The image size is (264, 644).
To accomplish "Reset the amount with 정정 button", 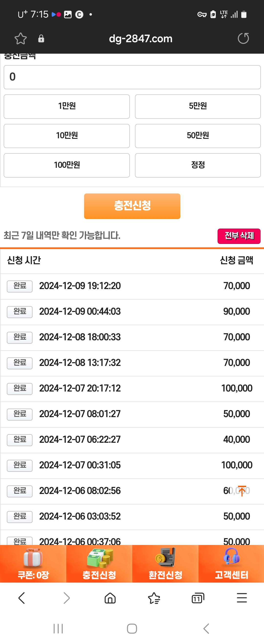I will (198, 165).
